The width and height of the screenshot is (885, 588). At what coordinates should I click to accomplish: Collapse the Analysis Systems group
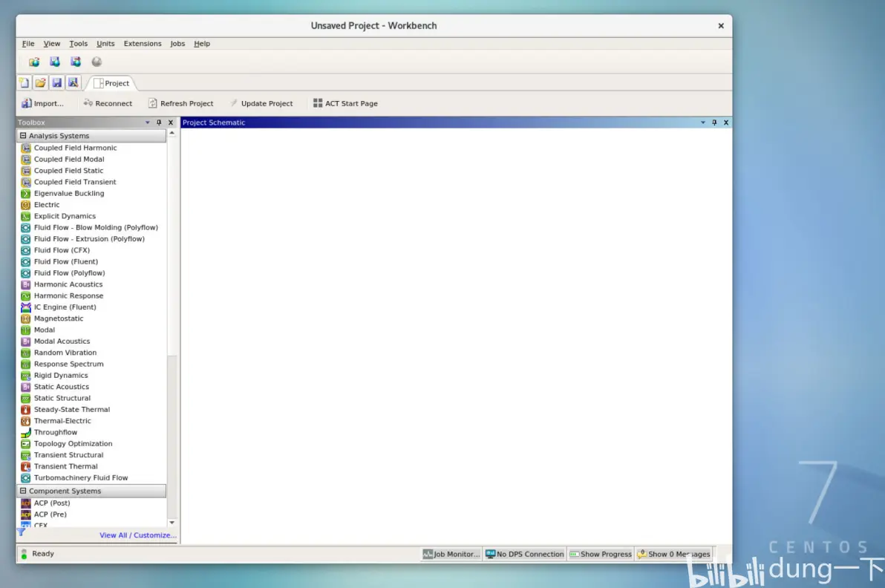tap(23, 135)
